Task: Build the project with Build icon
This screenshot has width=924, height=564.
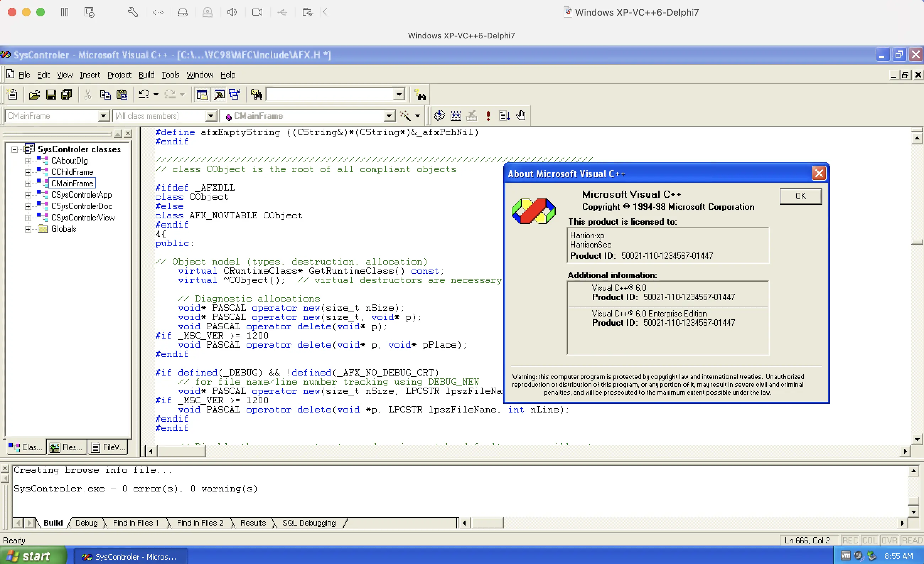Action: [456, 116]
